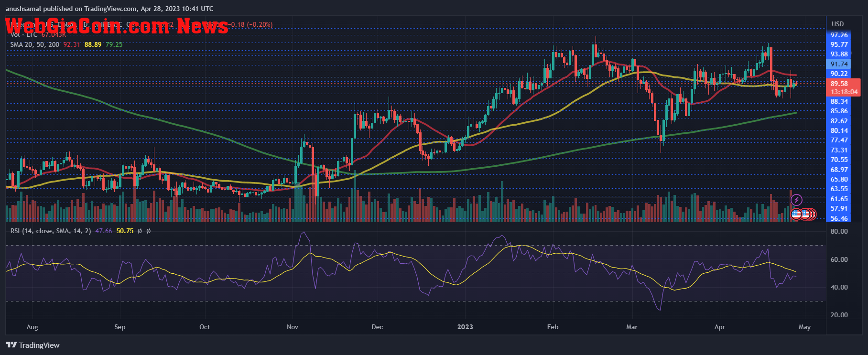
Task: Click the Aug label on time axis
Action: 32,327
